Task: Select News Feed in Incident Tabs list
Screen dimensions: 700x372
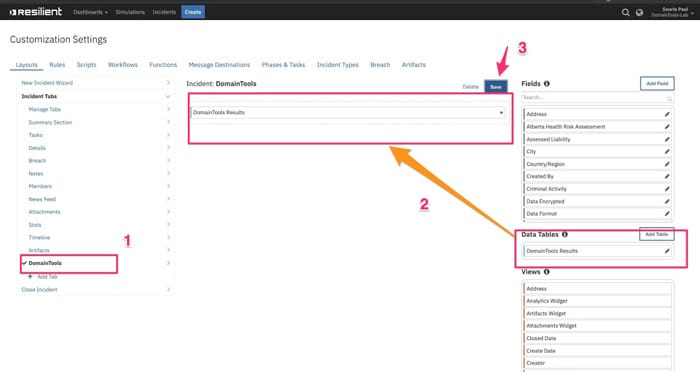Action: point(42,199)
